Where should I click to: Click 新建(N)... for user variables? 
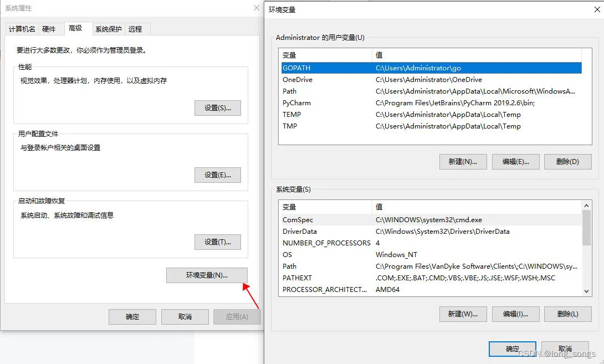(463, 162)
